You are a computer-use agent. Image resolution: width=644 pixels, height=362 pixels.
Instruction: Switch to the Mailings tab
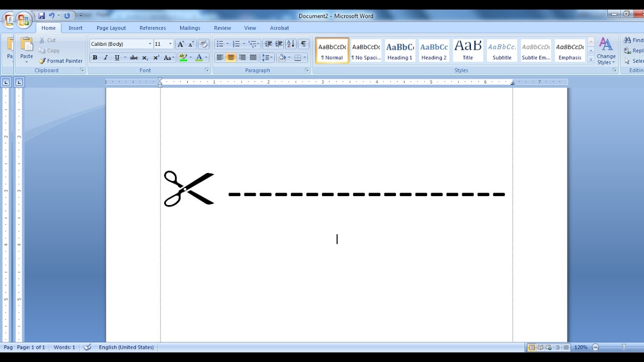[x=190, y=28]
